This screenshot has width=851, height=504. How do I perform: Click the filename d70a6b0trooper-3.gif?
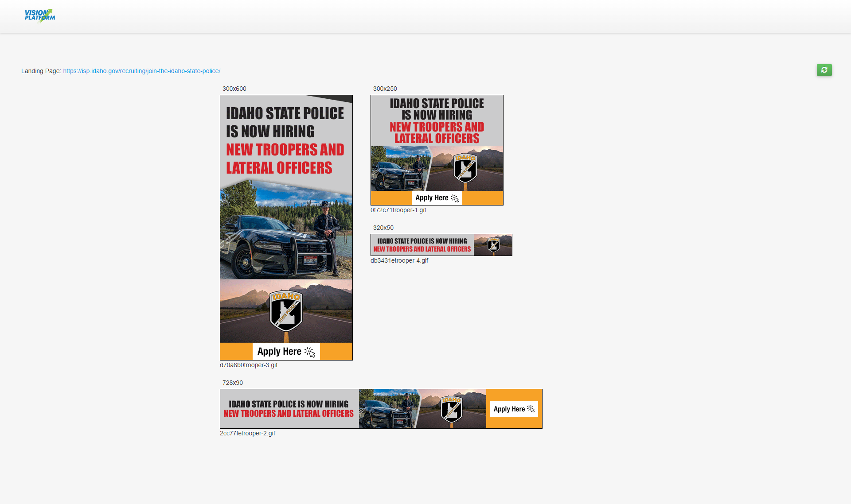coord(249,365)
